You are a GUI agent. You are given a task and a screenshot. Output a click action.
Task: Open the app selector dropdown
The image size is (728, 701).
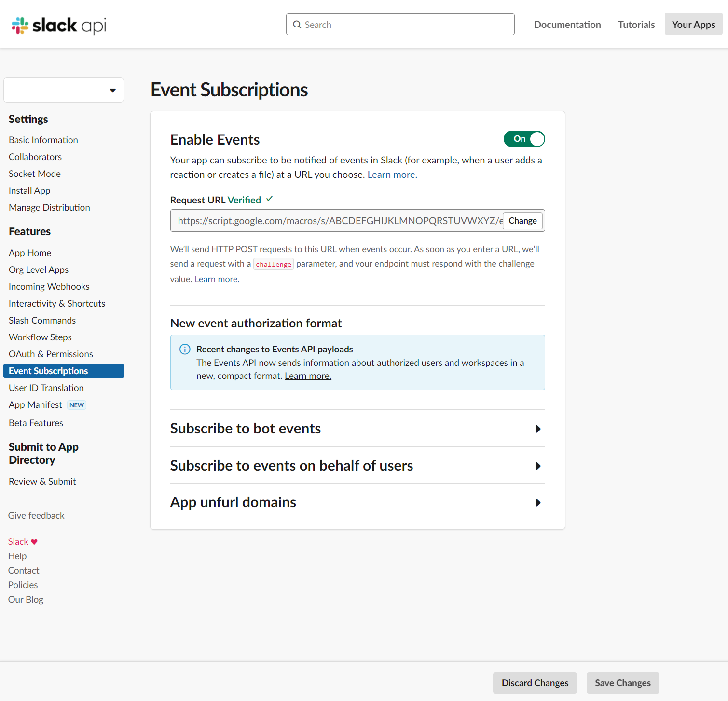click(64, 90)
